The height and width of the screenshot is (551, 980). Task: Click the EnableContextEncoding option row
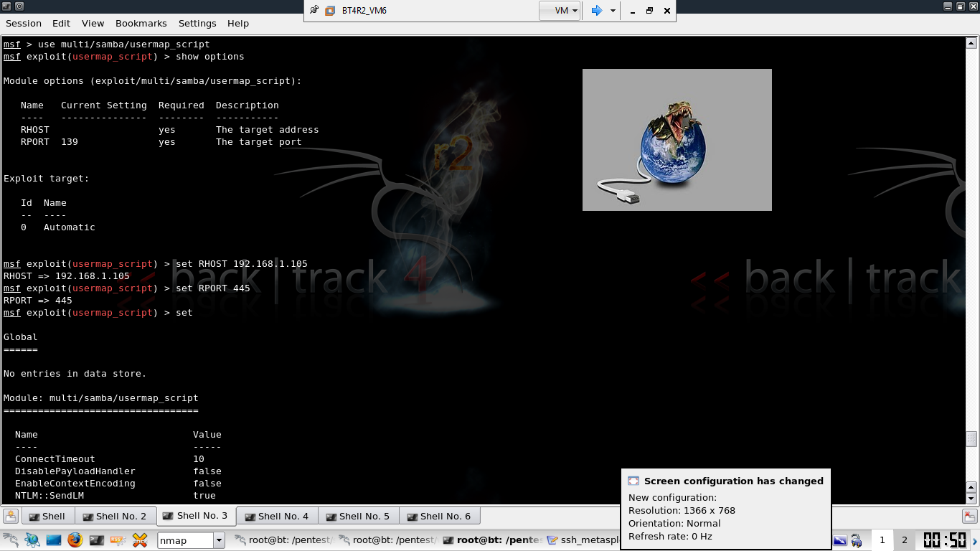pos(118,483)
